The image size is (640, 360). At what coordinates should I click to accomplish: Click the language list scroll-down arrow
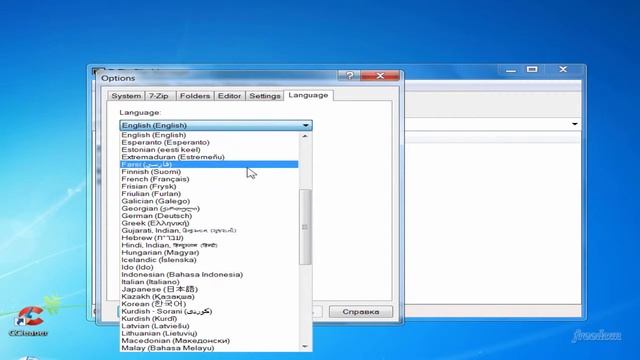pyautogui.click(x=305, y=346)
